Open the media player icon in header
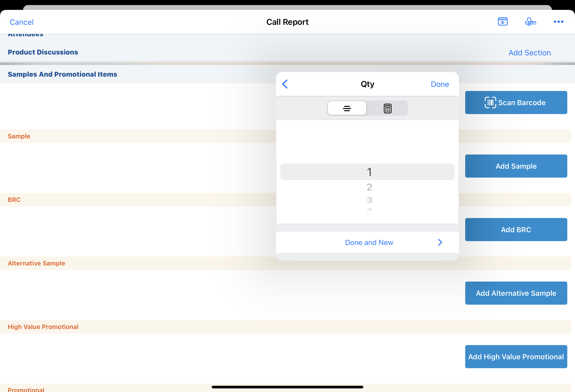The width and height of the screenshot is (575, 392). (503, 22)
